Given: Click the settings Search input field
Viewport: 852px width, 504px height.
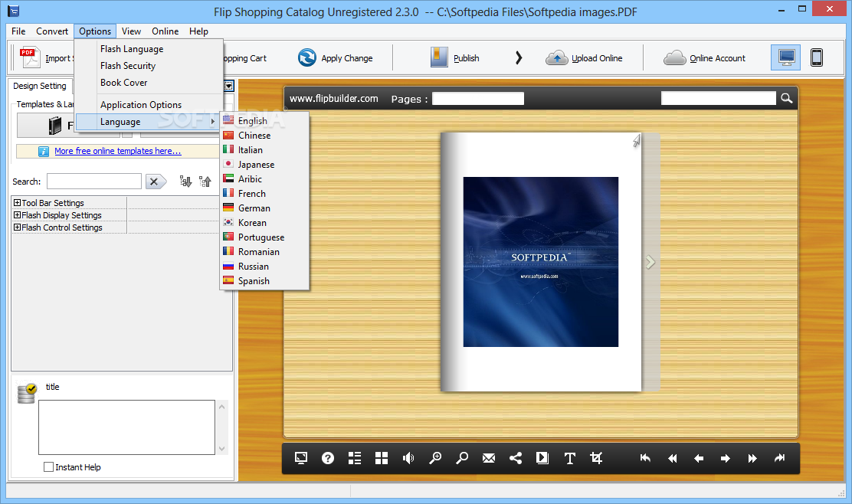Looking at the screenshot, I should click(94, 182).
